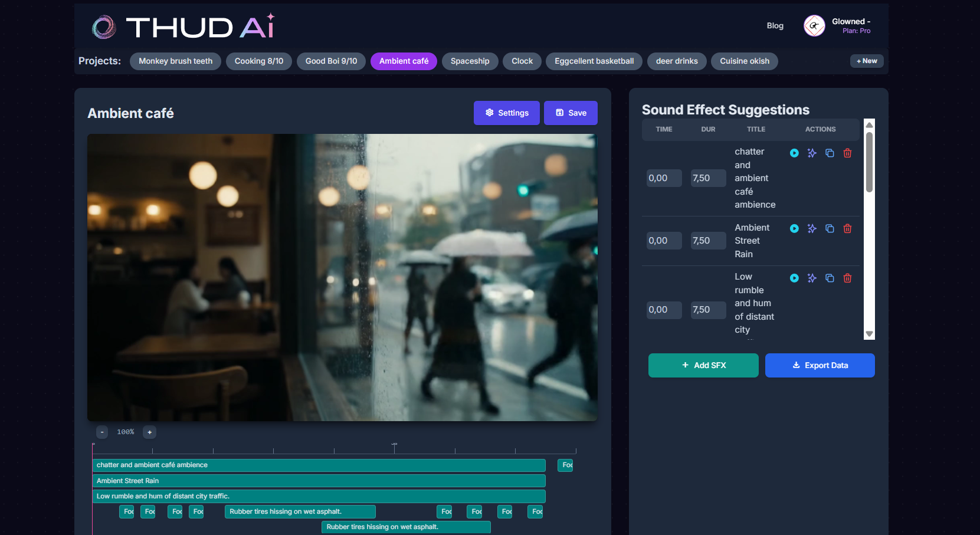Click the TITLE column header
Viewport: 980px width, 535px height.
tap(756, 129)
